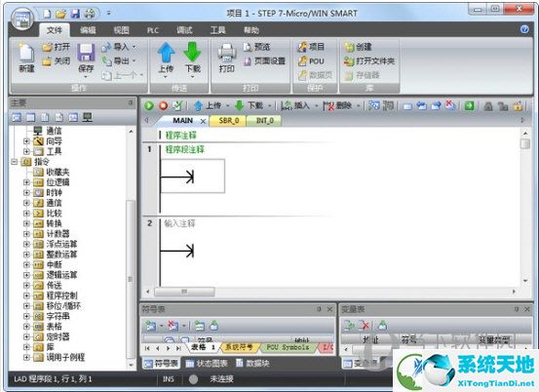Open the 文件 (File) ribbon tab

[55, 30]
